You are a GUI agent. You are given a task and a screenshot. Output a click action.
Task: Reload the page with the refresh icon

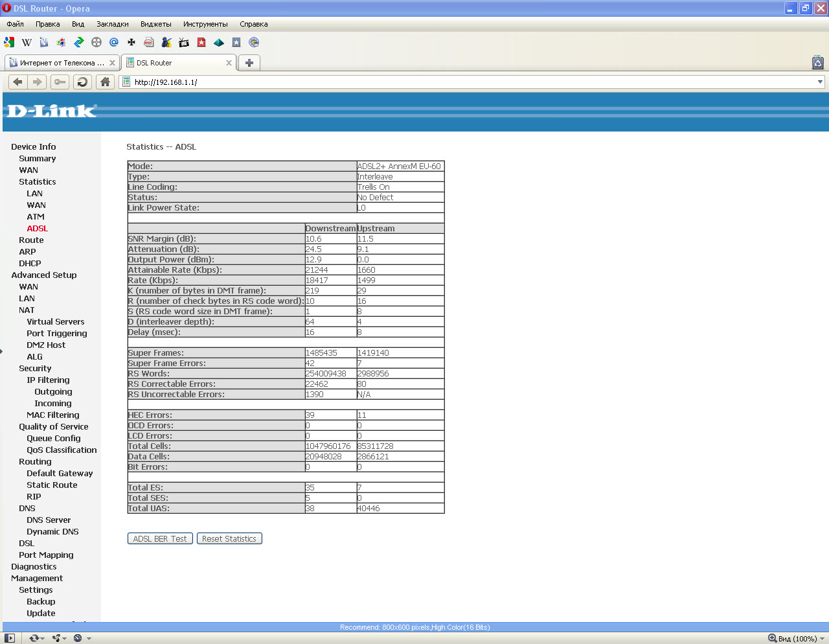click(82, 82)
